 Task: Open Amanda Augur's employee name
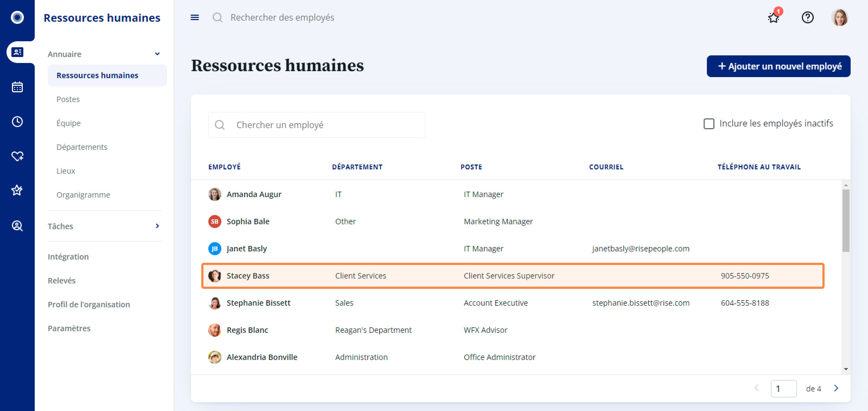tap(254, 195)
